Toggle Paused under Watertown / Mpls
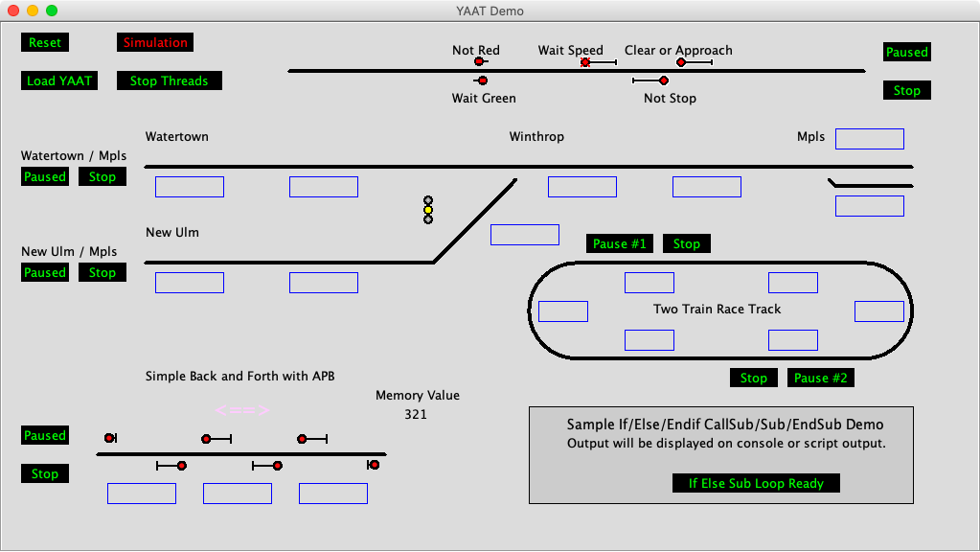Screen dimensions: 980x552 tap(45, 176)
